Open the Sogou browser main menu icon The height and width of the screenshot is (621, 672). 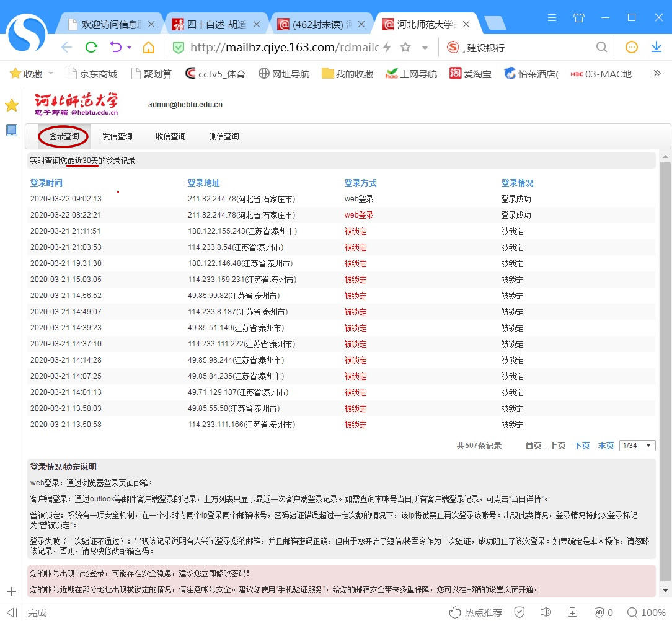click(x=551, y=18)
